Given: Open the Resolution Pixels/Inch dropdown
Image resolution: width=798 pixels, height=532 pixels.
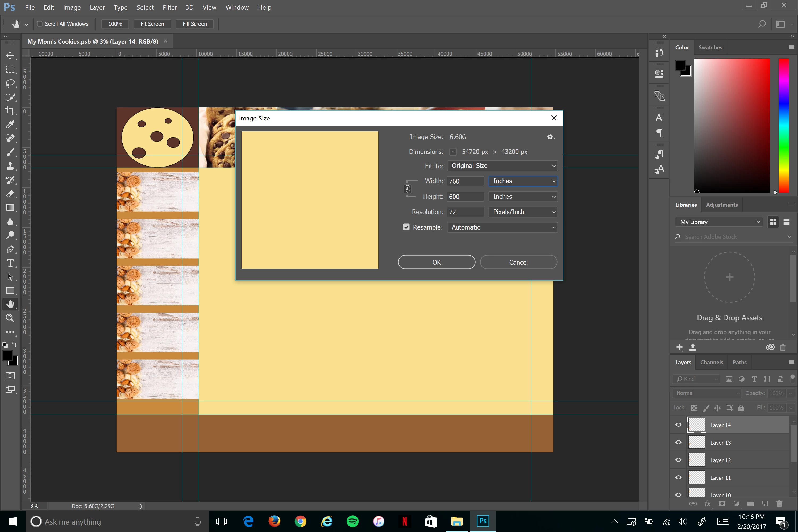Looking at the screenshot, I should (x=522, y=212).
